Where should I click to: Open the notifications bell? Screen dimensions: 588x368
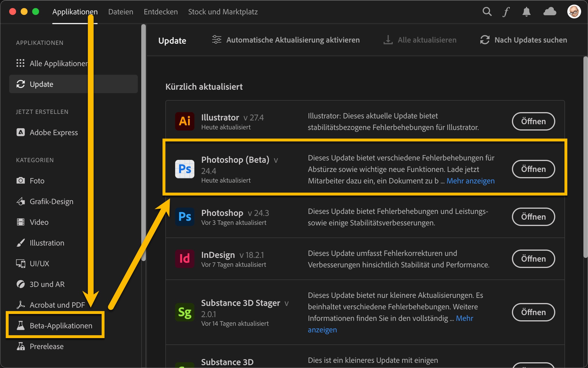click(526, 12)
